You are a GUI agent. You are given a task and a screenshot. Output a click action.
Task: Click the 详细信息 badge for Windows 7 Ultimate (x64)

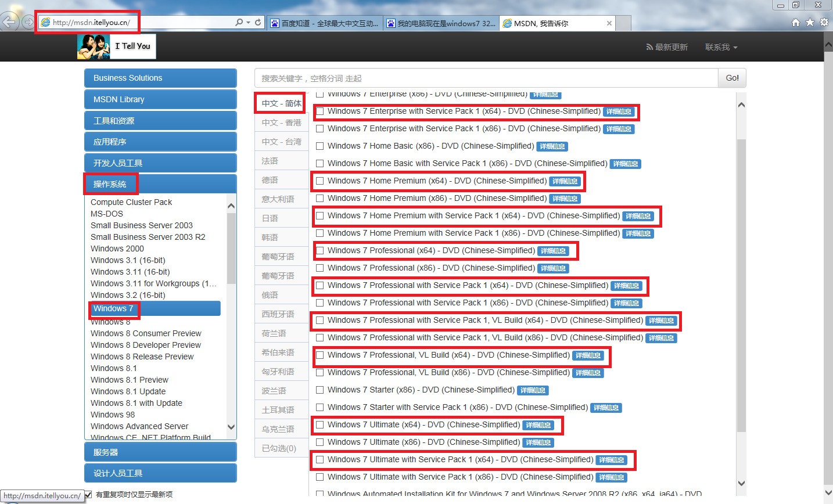click(x=538, y=425)
